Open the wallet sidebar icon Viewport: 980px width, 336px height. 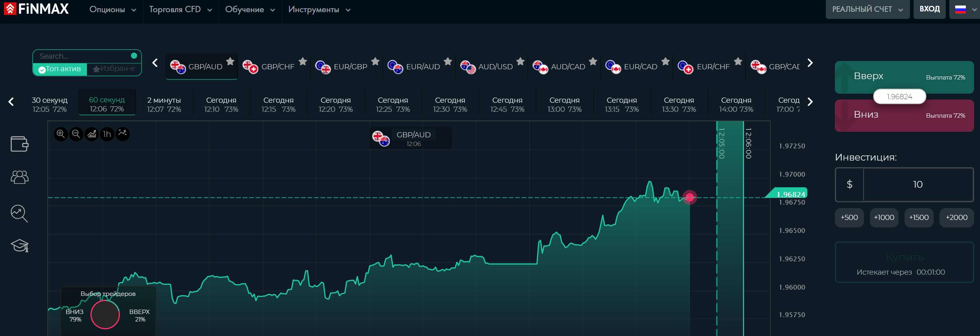(19, 144)
